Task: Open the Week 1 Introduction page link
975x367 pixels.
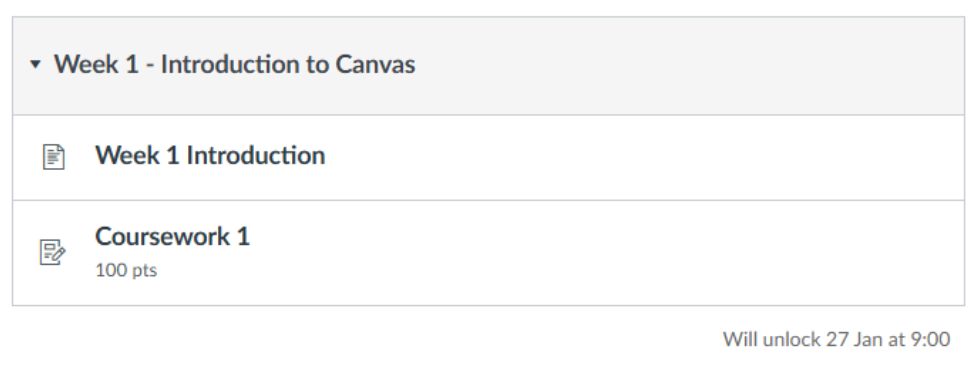Action: click(x=210, y=155)
